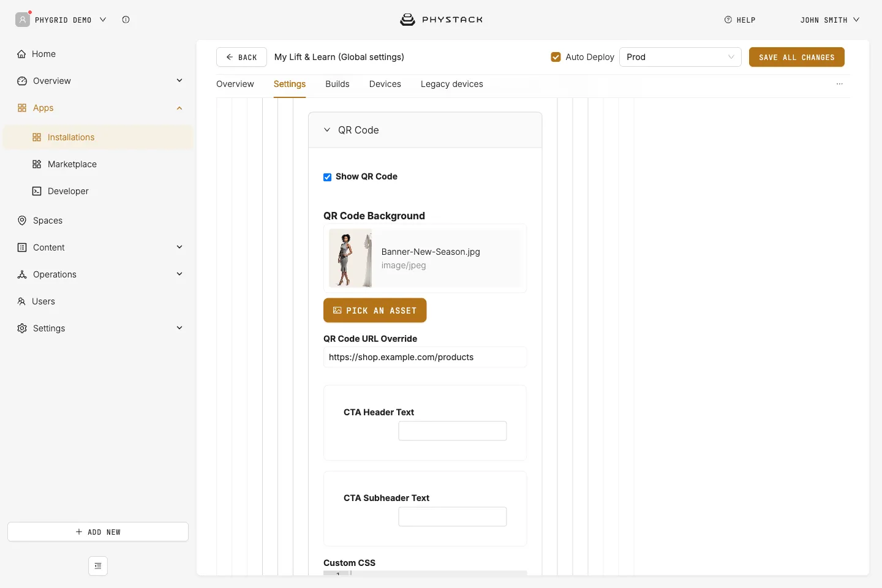
Task: Click the Content list icon
Action: click(22, 247)
